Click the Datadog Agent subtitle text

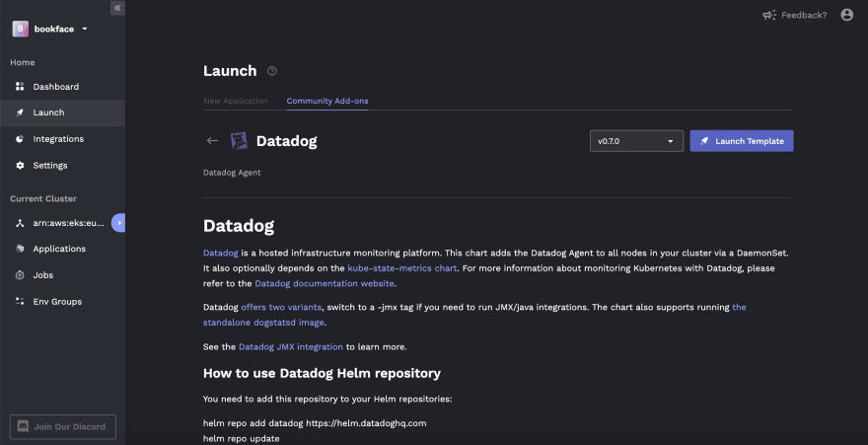tap(232, 173)
